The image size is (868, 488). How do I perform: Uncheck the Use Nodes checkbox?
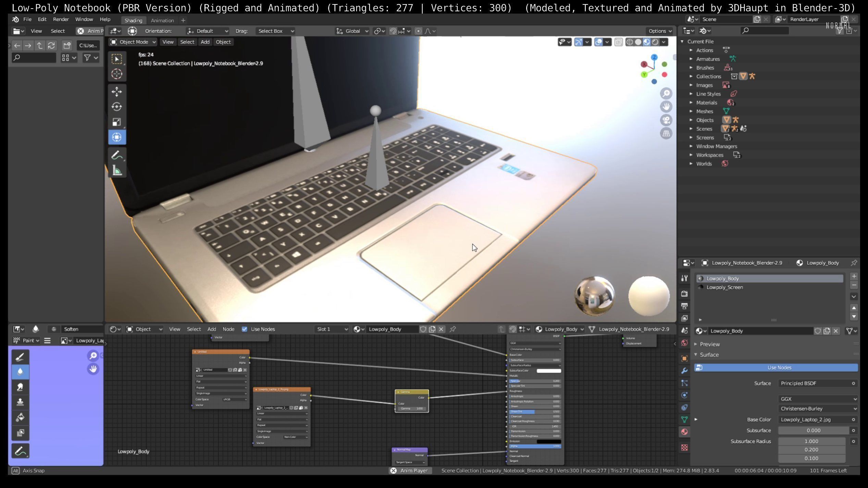[244, 329]
